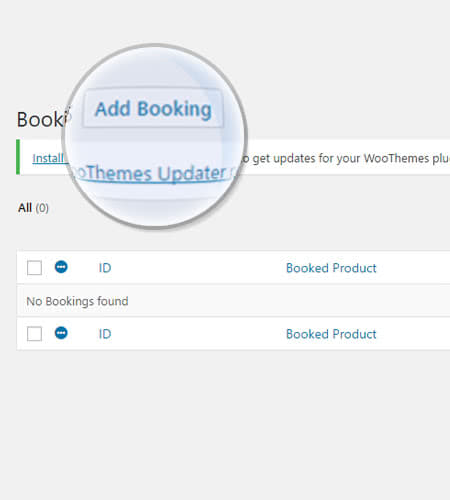Sort by Booked Product in table header
The image size is (450, 500).
(331, 268)
